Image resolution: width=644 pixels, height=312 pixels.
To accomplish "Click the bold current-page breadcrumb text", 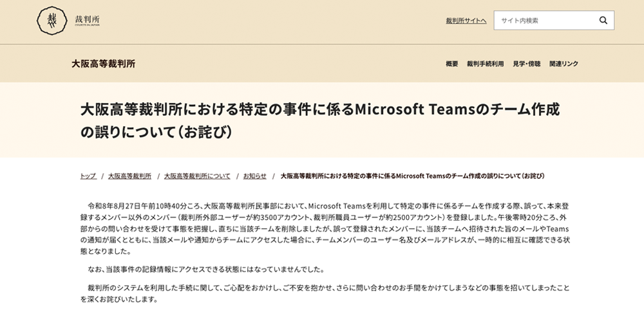I will pos(412,176).
